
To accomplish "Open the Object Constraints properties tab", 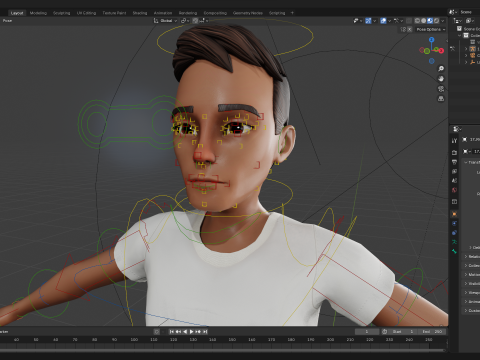I will [x=454, y=233].
